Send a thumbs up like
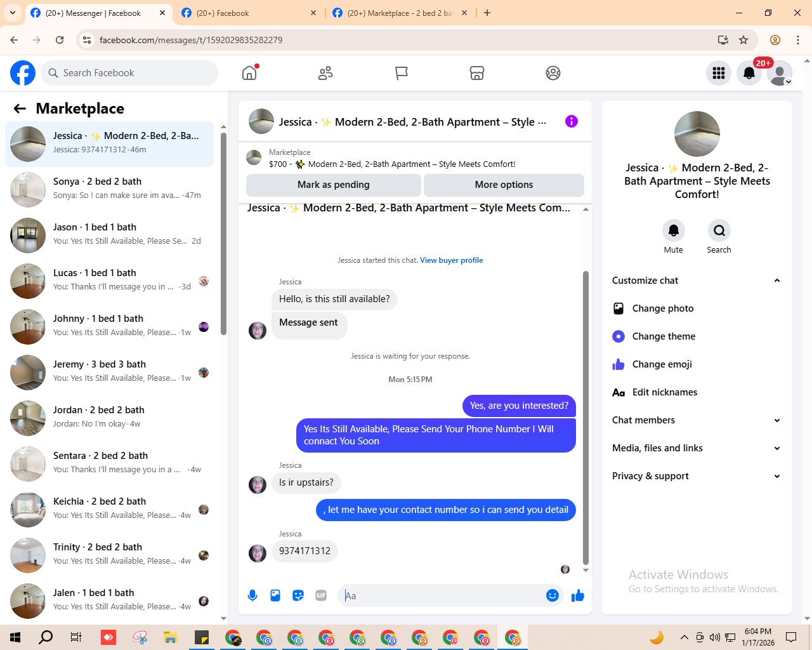Viewport: 812px width, 650px height. click(x=578, y=595)
